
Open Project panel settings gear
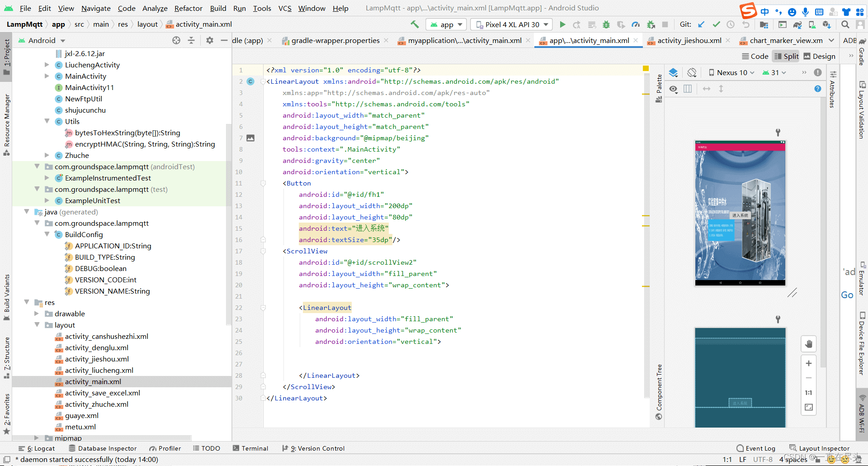click(x=209, y=40)
